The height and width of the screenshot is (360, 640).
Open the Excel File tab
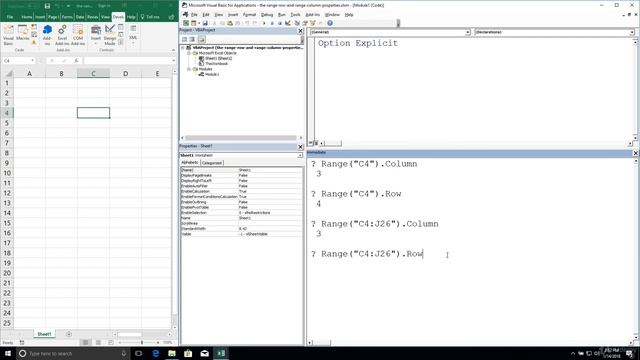coord(10,17)
